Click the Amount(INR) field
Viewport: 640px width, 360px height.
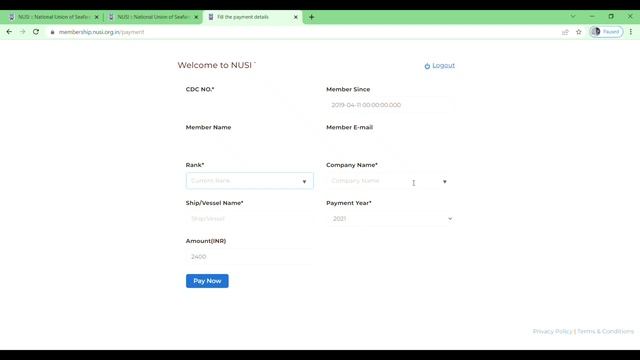(x=249, y=257)
